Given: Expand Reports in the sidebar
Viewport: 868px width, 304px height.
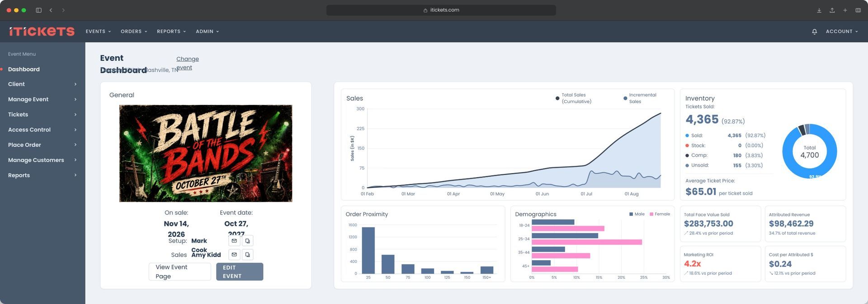Looking at the screenshot, I should [42, 175].
